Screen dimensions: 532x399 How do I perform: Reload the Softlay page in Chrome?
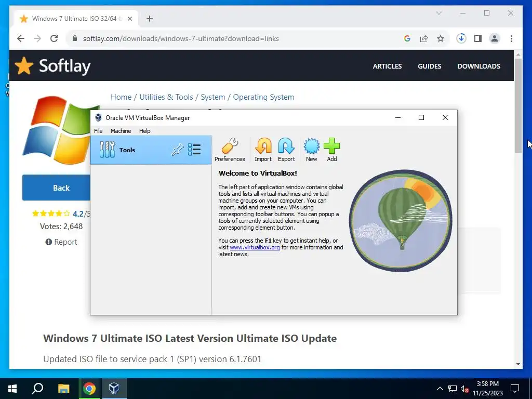(54, 38)
